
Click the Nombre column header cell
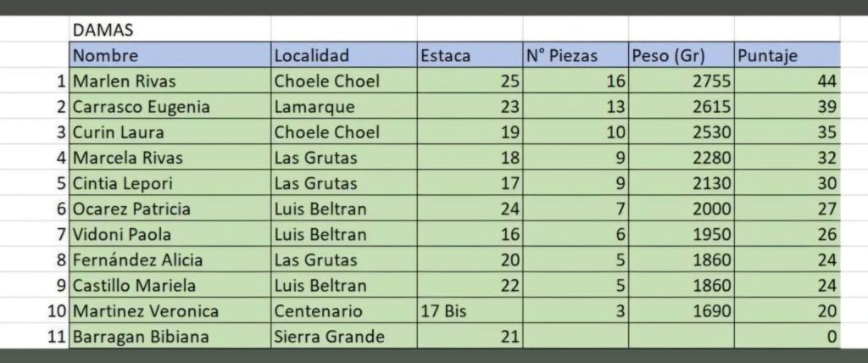tap(170, 56)
